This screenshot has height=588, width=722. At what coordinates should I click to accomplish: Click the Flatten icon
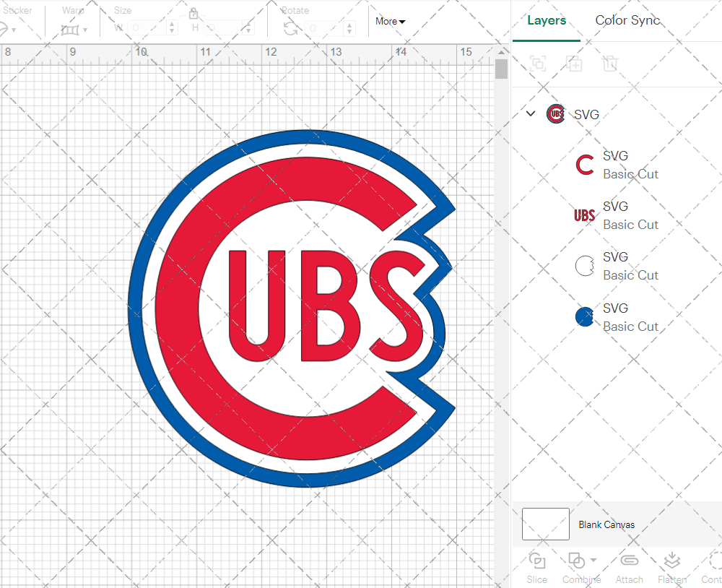pyautogui.click(x=672, y=561)
